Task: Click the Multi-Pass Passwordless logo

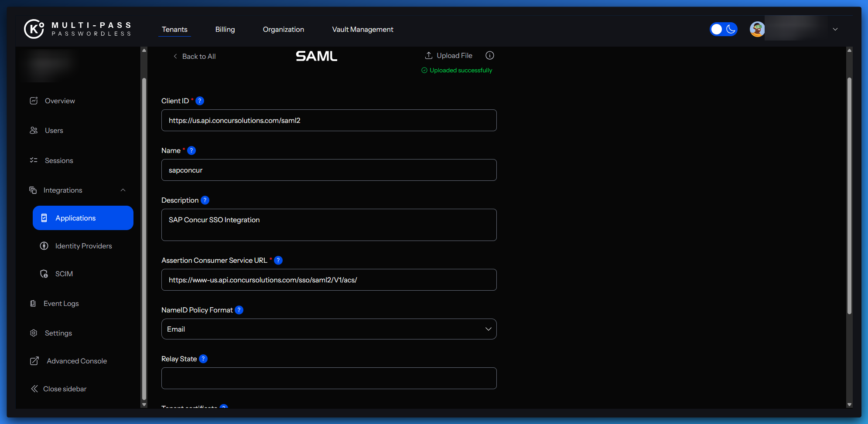Action: click(x=78, y=29)
